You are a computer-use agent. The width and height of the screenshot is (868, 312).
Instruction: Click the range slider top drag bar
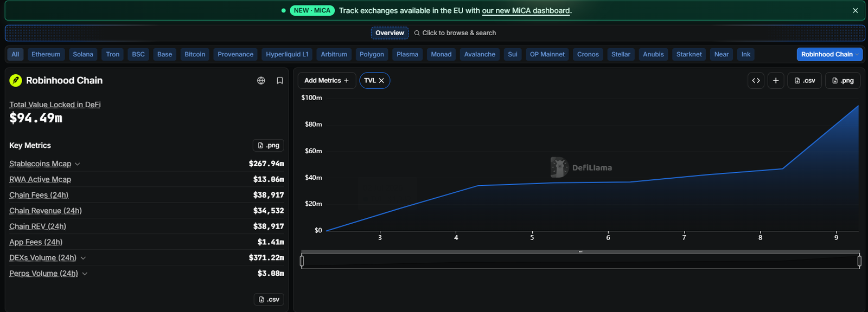click(x=580, y=251)
